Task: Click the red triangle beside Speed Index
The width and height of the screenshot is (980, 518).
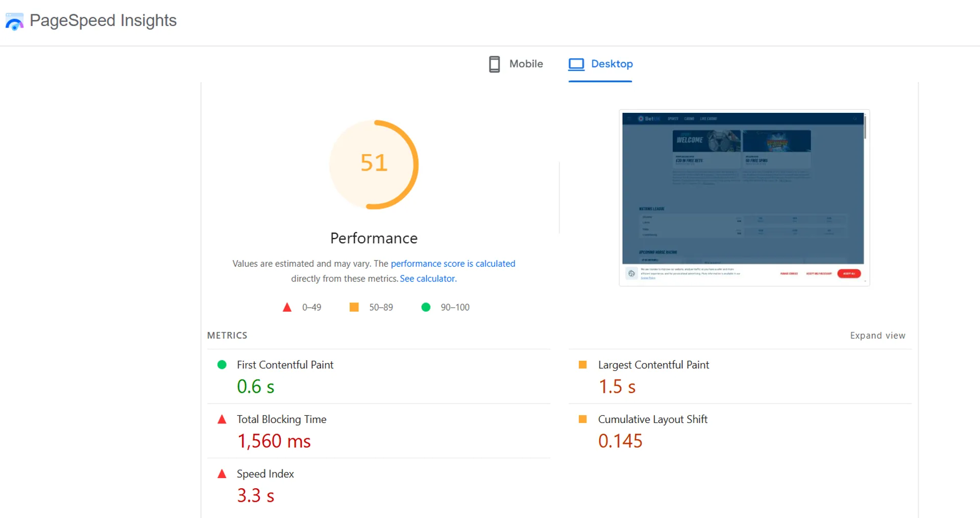Action: coord(222,473)
